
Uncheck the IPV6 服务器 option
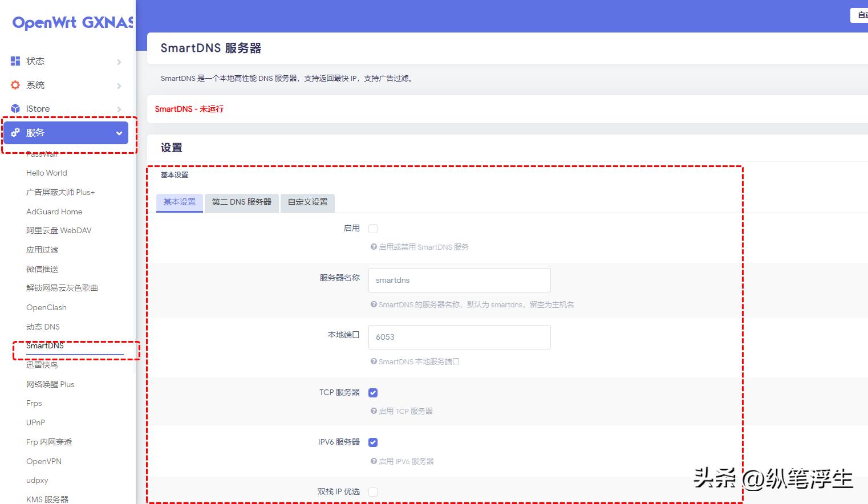pos(372,442)
